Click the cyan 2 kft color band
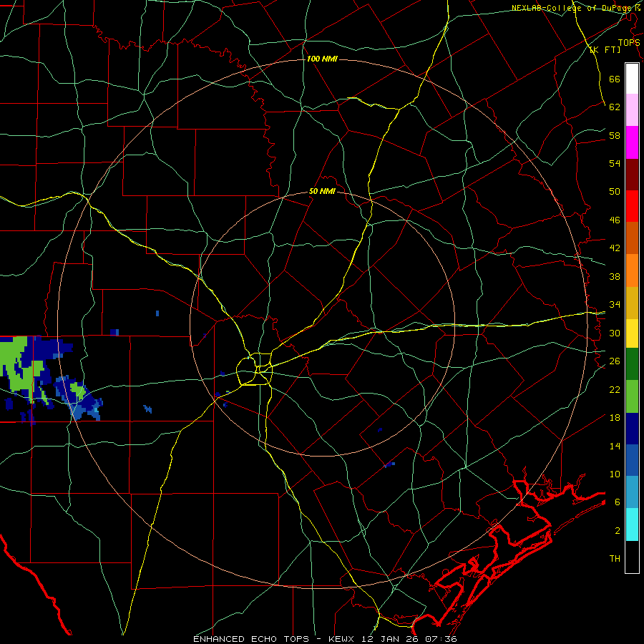This screenshot has height=644, width=644. 632,525
